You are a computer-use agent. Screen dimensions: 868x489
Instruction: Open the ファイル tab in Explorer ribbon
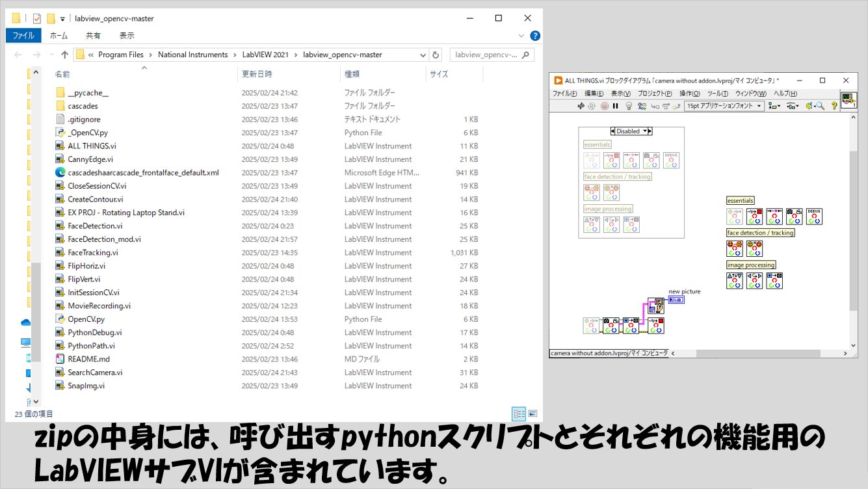click(23, 36)
